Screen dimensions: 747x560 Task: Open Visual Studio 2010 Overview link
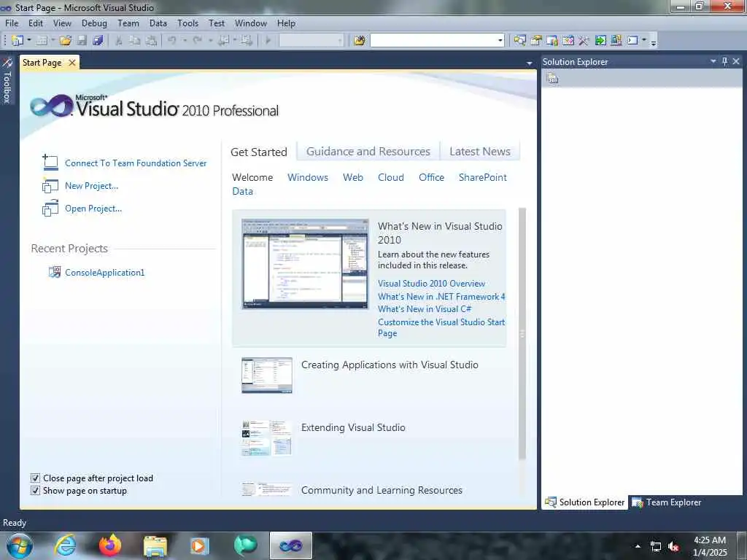pyautogui.click(x=431, y=284)
